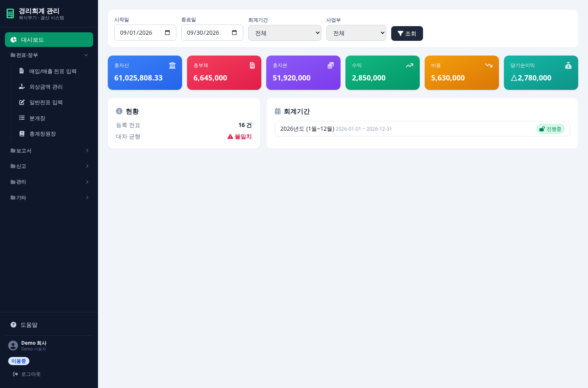The height and width of the screenshot is (388, 588).
Task: Open the 총계정원장 menu item
Action: pos(53,134)
